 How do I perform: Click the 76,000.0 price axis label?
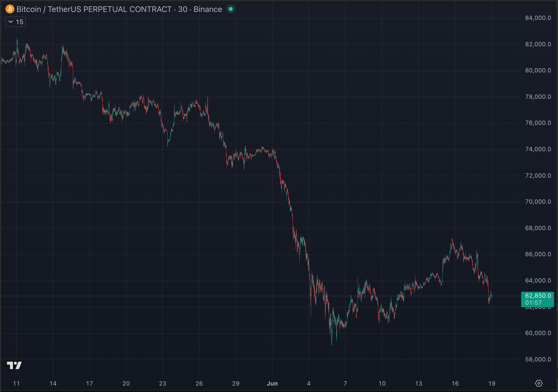pyautogui.click(x=538, y=123)
